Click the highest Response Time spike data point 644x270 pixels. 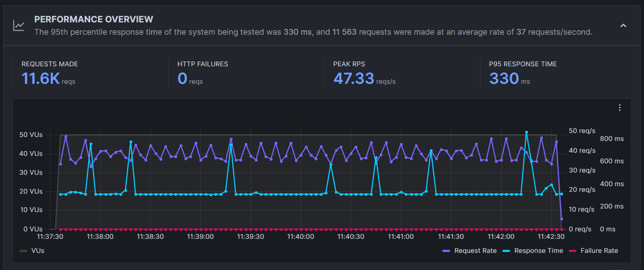(x=526, y=132)
